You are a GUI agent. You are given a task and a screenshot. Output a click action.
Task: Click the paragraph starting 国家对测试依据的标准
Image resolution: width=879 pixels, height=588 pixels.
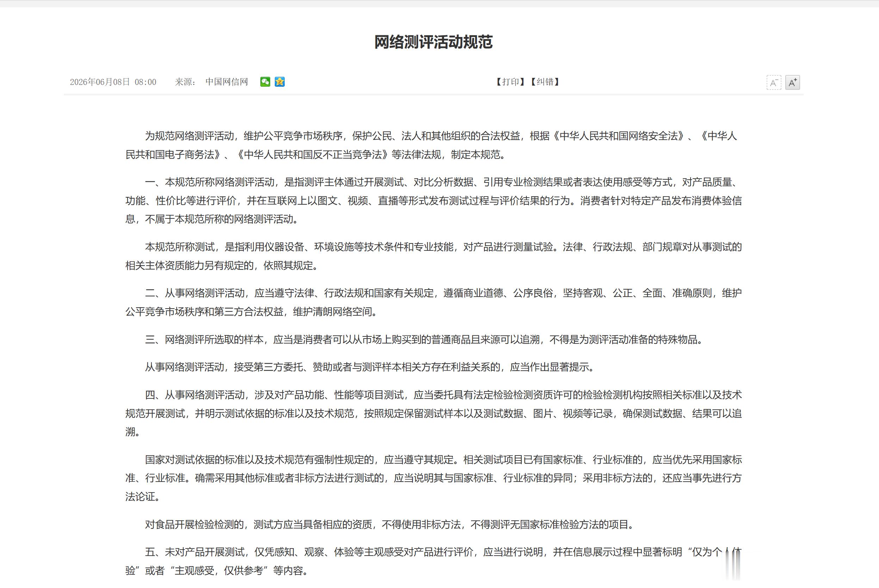coord(433,478)
